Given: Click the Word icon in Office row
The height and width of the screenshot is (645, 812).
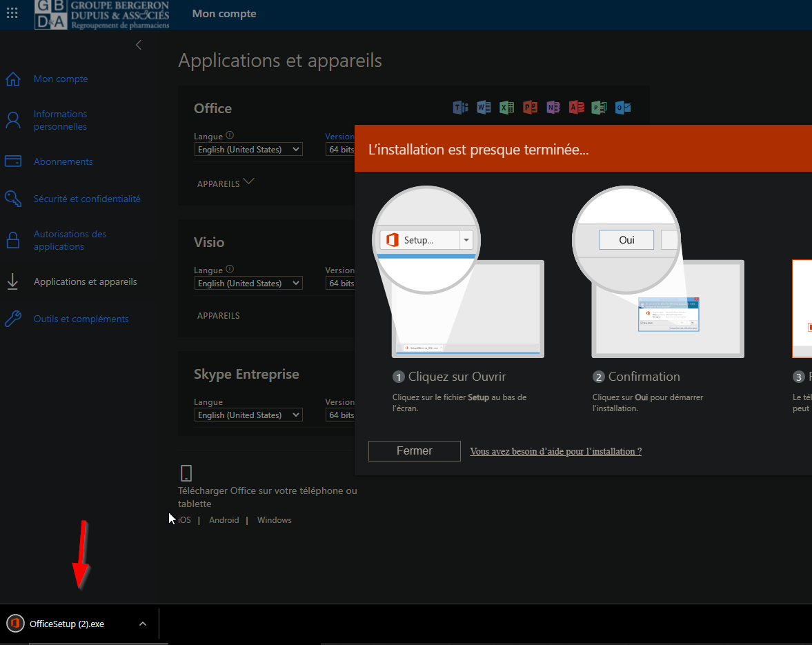Looking at the screenshot, I should pyautogui.click(x=484, y=107).
